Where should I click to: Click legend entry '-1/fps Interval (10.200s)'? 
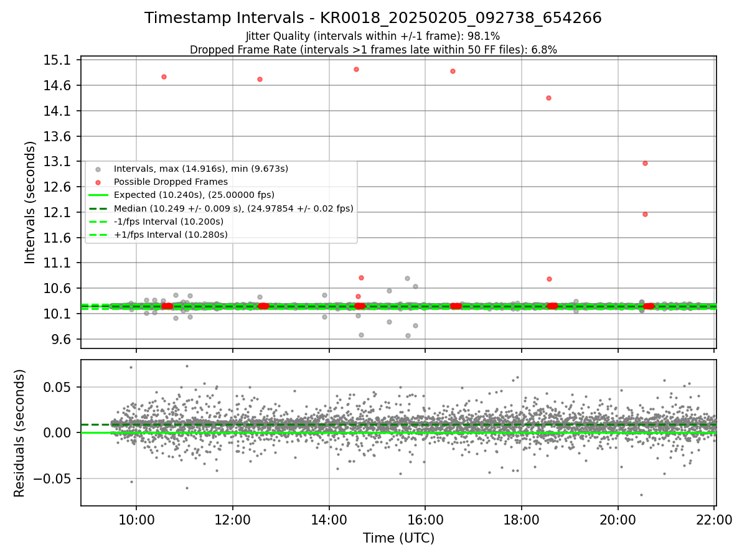click(x=168, y=222)
